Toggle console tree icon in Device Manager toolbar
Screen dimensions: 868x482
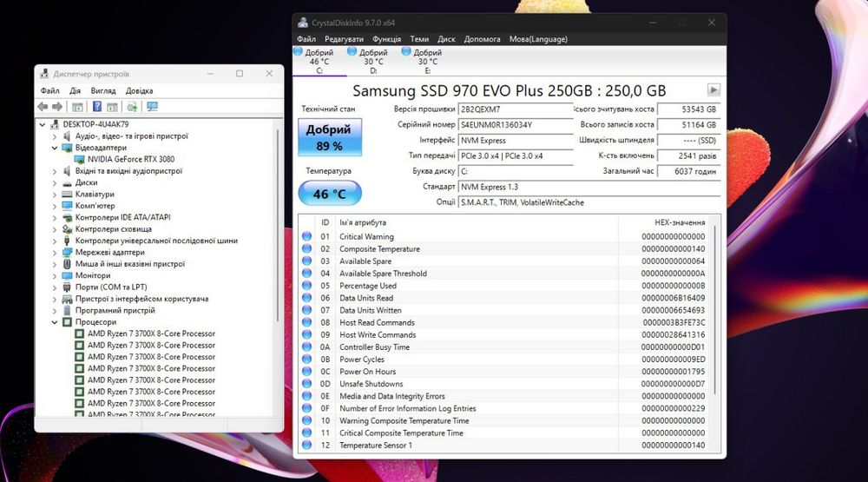pyautogui.click(x=77, y=106)
